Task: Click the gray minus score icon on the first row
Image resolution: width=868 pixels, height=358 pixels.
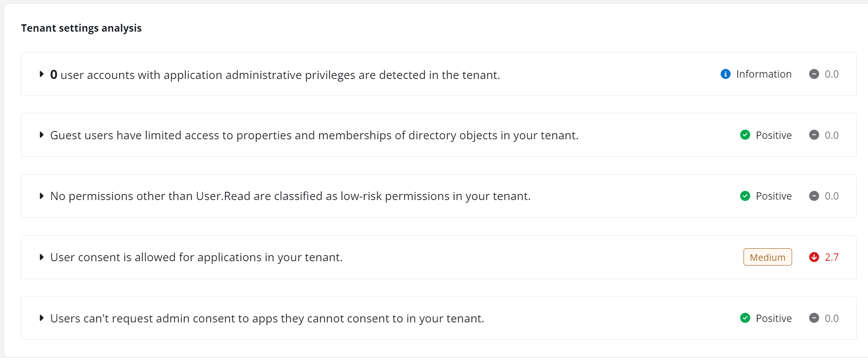Action: (814, 74)
